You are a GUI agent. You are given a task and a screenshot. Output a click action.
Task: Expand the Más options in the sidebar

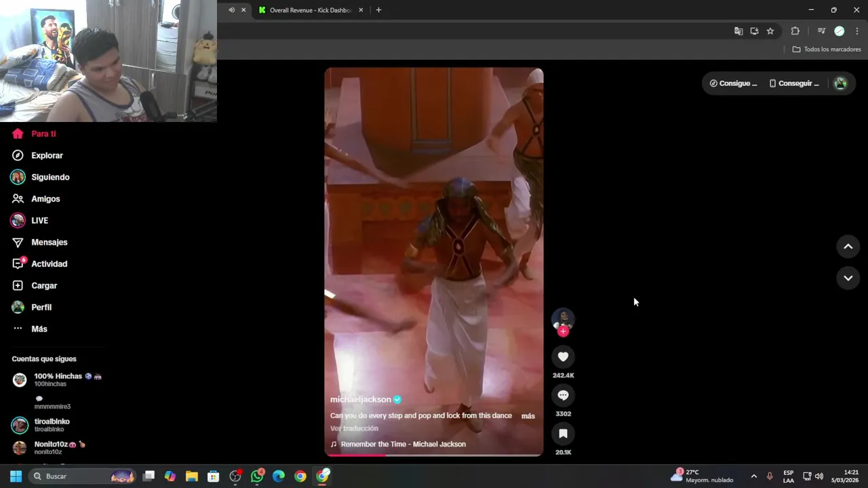click(x=30, y=329)
